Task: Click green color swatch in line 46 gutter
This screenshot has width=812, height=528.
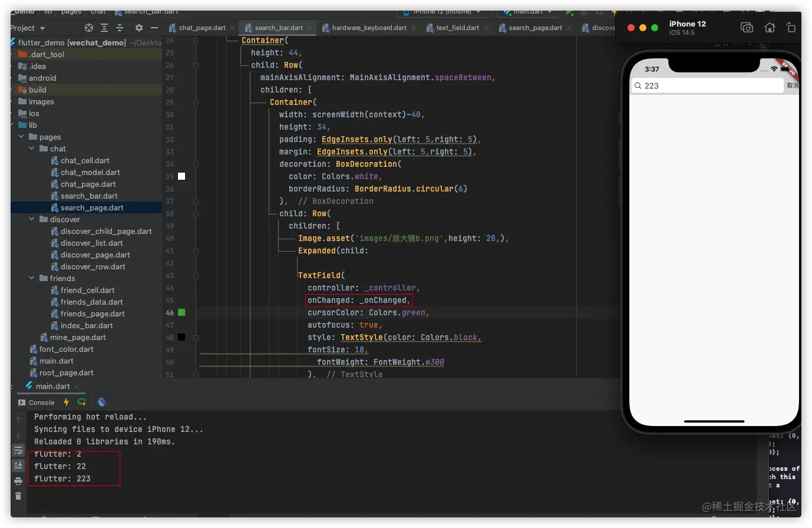Action: pyautogui.click(x=181, y=312)
